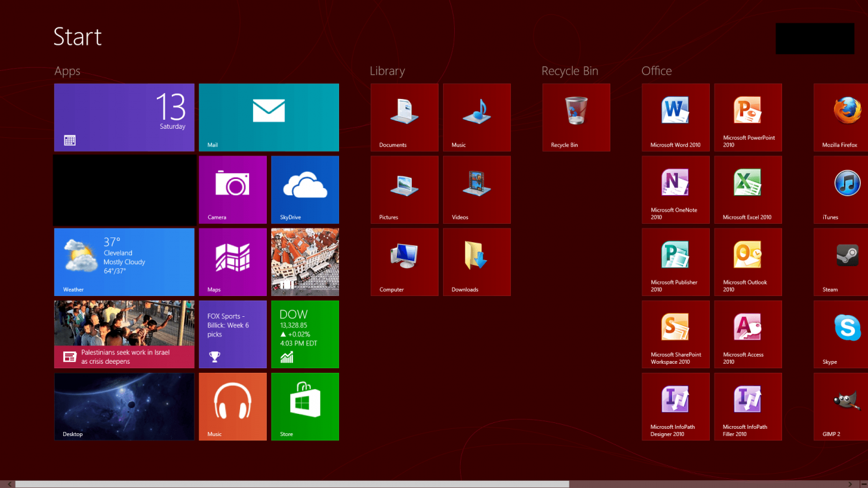Screen dimensions: 868x488
Task: Launch the Skype tile
Action: [841, 334]
